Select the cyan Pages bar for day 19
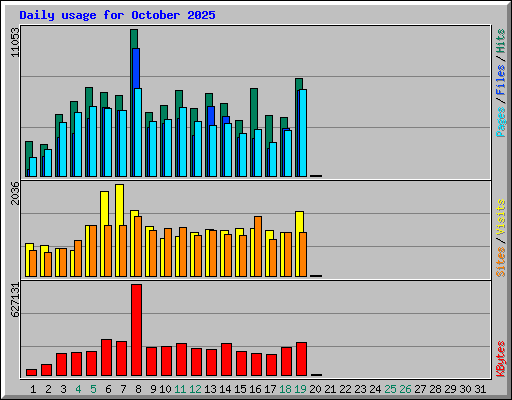This screenshot has height=400, width=512. coord(303,133)
